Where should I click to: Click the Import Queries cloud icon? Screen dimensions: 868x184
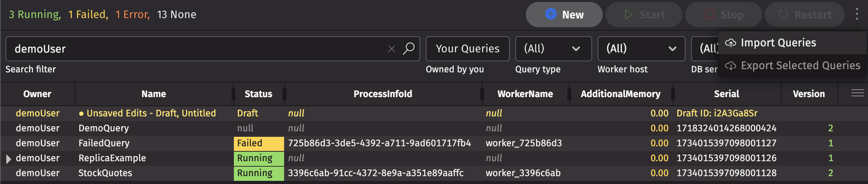[730, 43]
